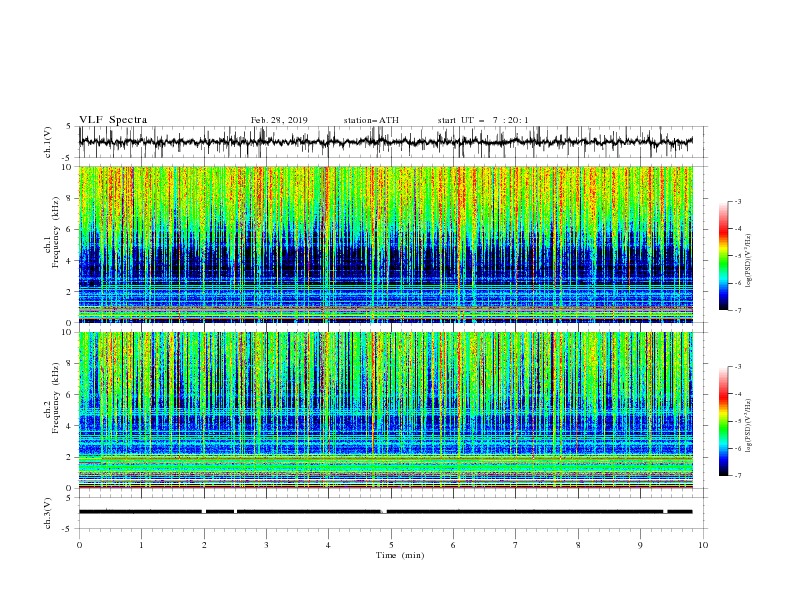Click the "-5" tick on ch.2 colorbar
792x612 pixels.
point(737,421)
